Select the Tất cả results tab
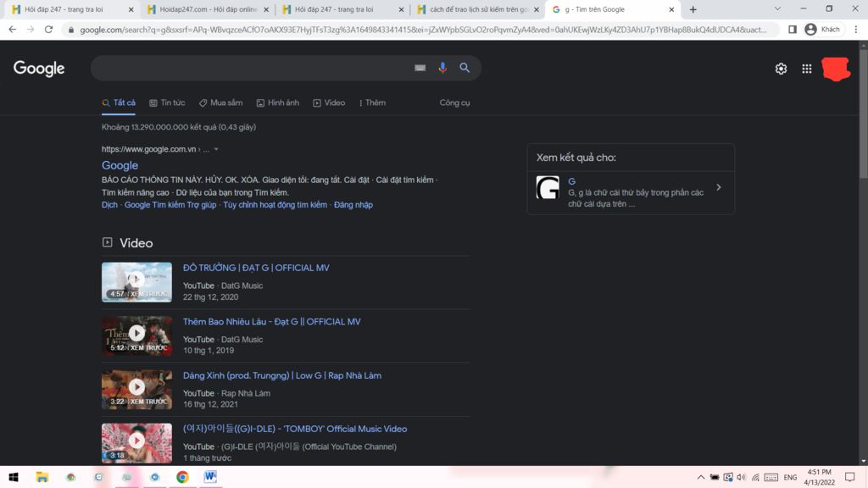Viewport: 868px width, 488px height. pyautogui.click(x=119, y=103)
